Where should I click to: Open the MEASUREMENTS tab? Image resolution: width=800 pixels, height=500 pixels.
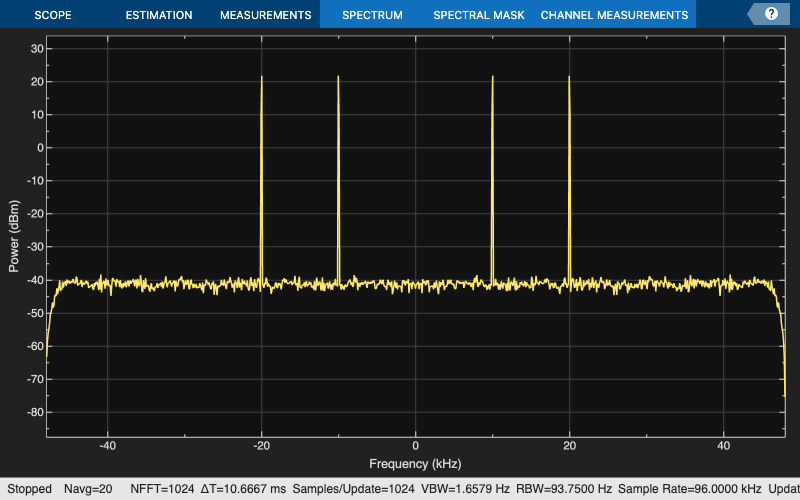(x=266, y=15)
